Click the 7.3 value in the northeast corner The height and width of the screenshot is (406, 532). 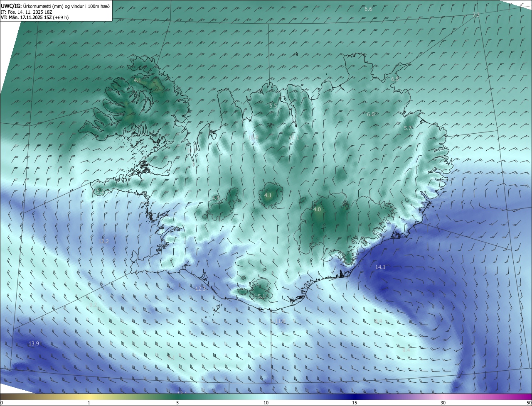(x=476, y=15)
